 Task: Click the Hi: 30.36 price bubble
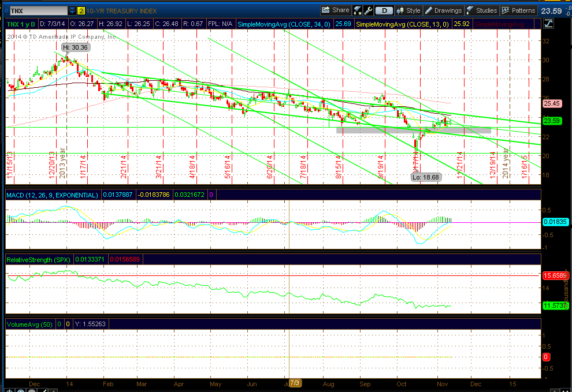tap(76, 47)
